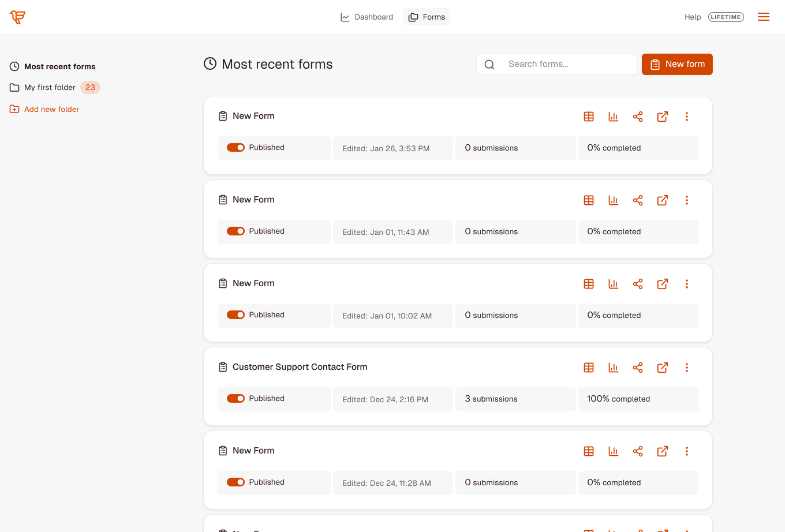Click the 3 submissions cell
The width and height of the screenshot is (785, 532).
tap(515, 399)
